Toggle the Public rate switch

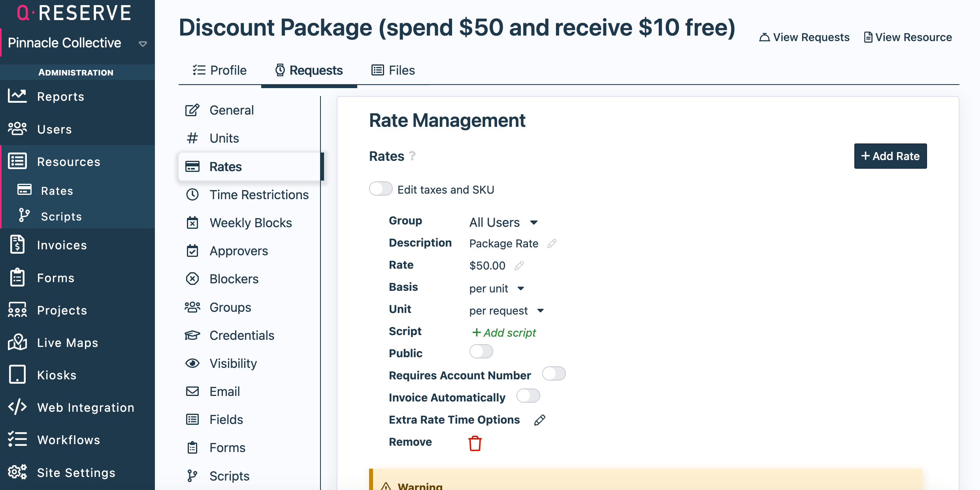(x=481, y=352)
